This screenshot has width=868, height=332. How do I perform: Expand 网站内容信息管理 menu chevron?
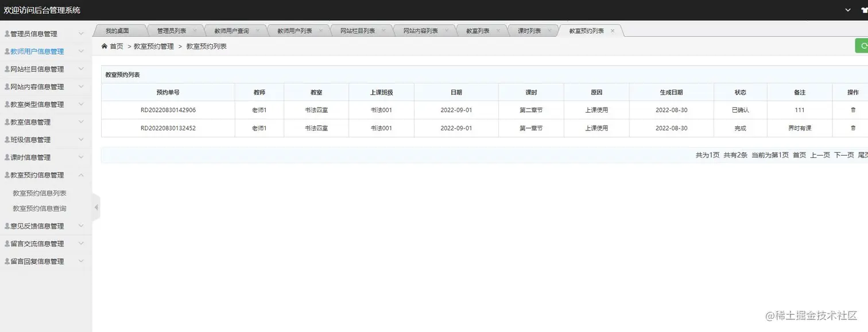pyautogui.click(x=81, y=87)
